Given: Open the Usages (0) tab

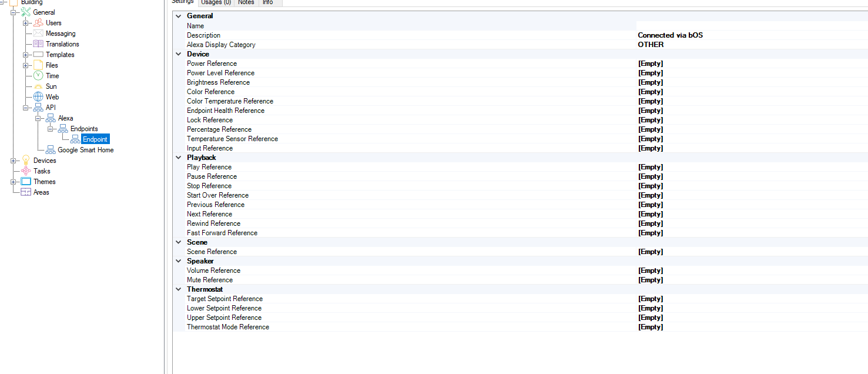Looking at the screenshot, I should pyautogui.click(x=216, y=2).
